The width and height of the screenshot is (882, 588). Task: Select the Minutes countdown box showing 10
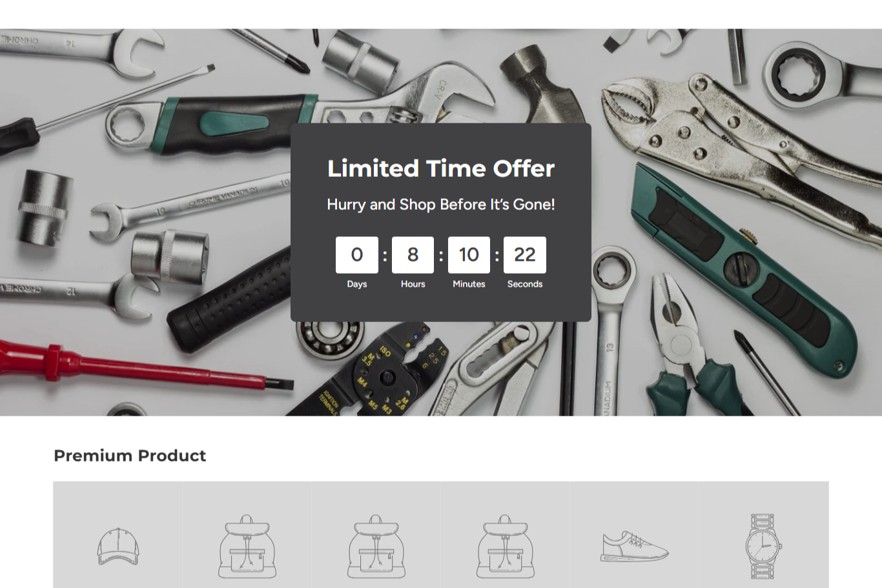(x=469, y=255)
